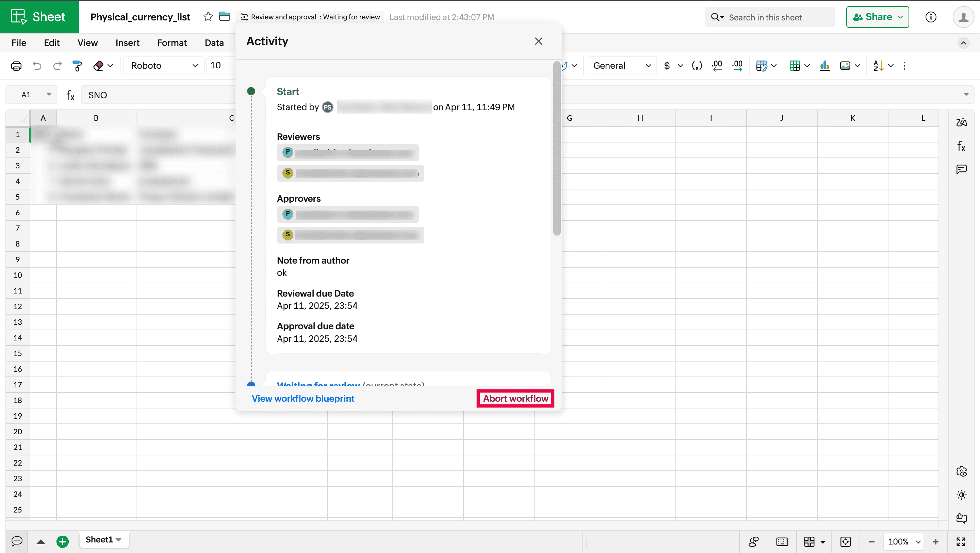The height and width of the screenshot is (553, 980).
Task: Star the Physical_currency_list document
Action: [208, 17]
